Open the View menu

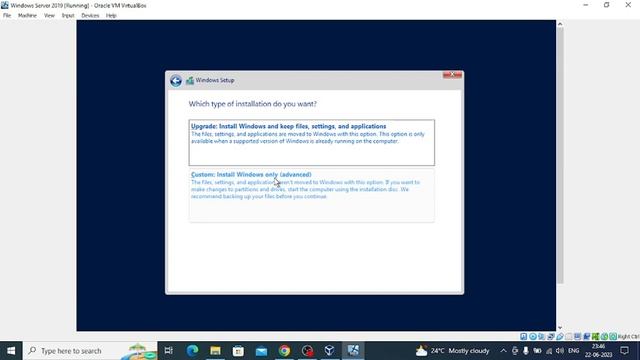point(49,16)
